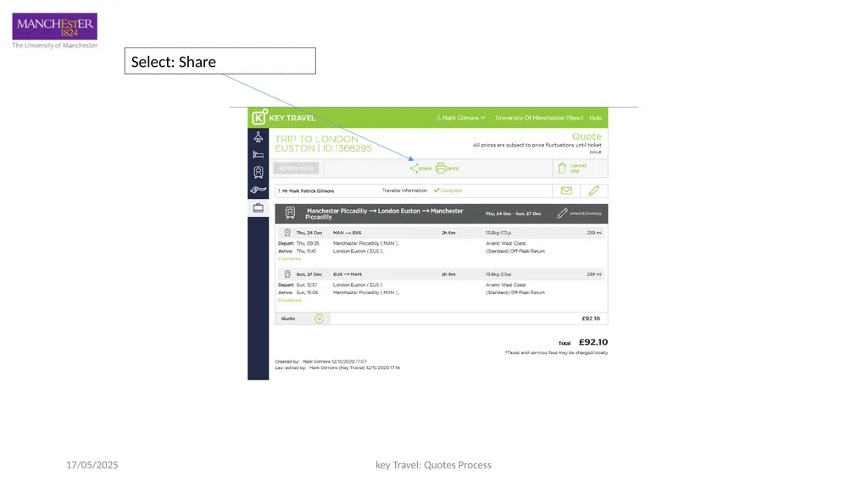
Task: Click the print icon
Action: (x=441, y=169)
